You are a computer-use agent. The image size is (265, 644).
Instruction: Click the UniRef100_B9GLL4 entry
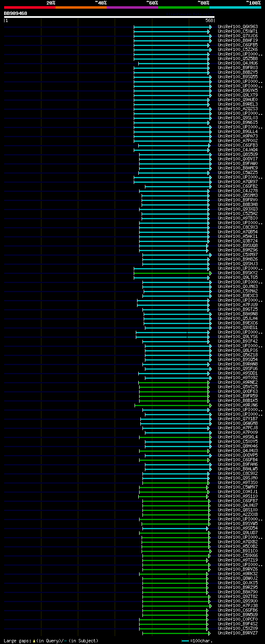(238, 132)
